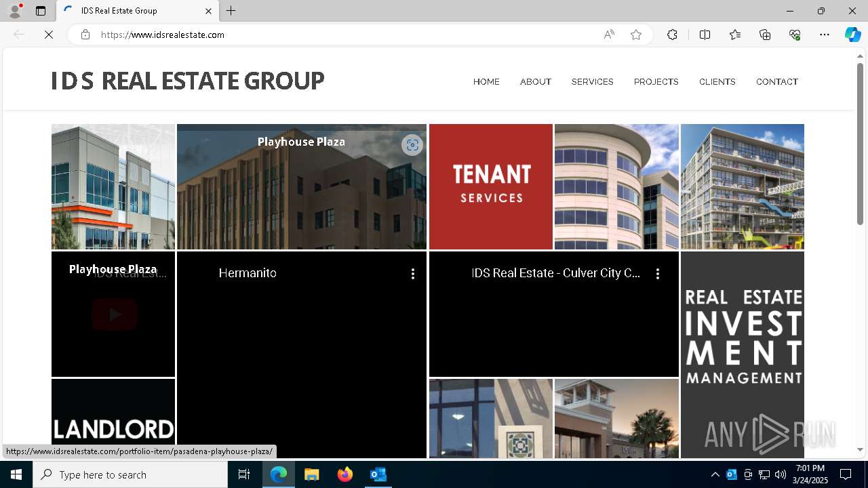Open the curved office building thumbnail
The image size is (868, 488).
pyautogui.click(x=616, y=186)
